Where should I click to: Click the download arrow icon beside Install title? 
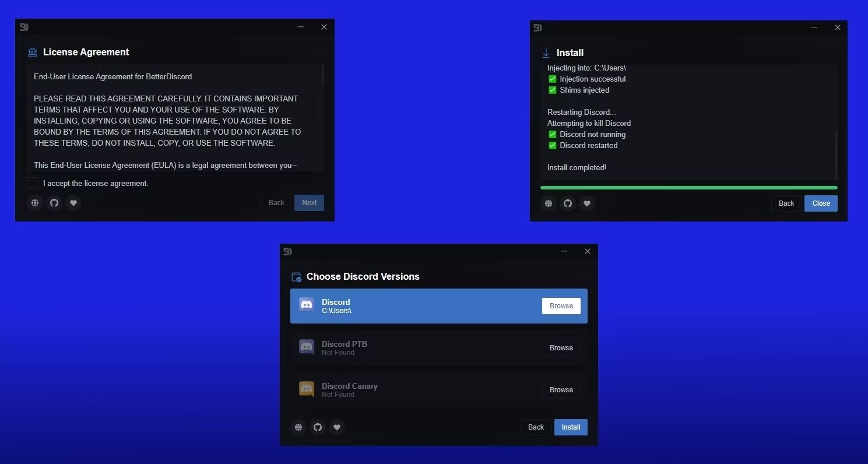pos(546,53)
